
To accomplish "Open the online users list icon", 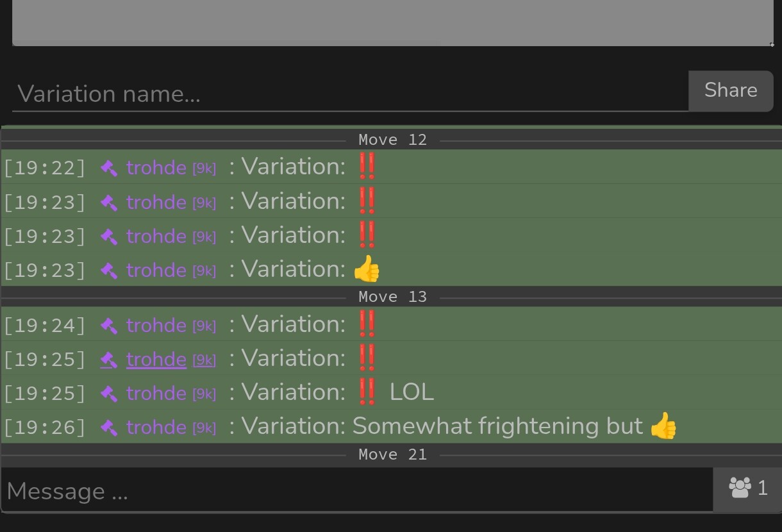I will tap(740, 488).
